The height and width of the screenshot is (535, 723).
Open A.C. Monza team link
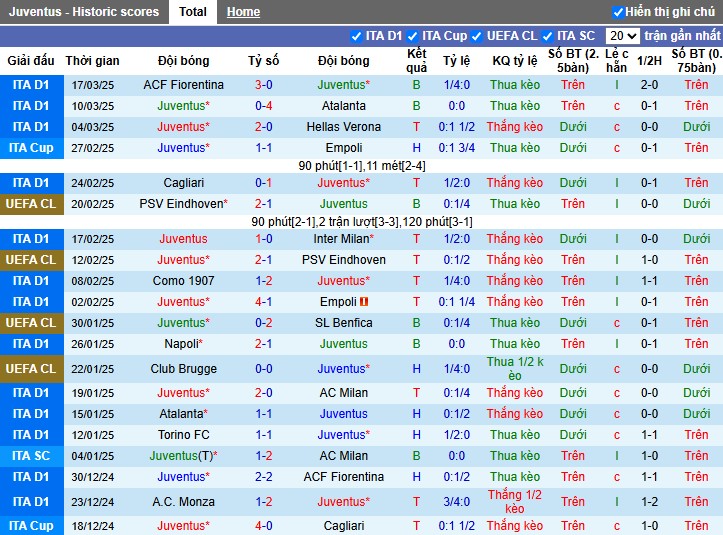184,502
